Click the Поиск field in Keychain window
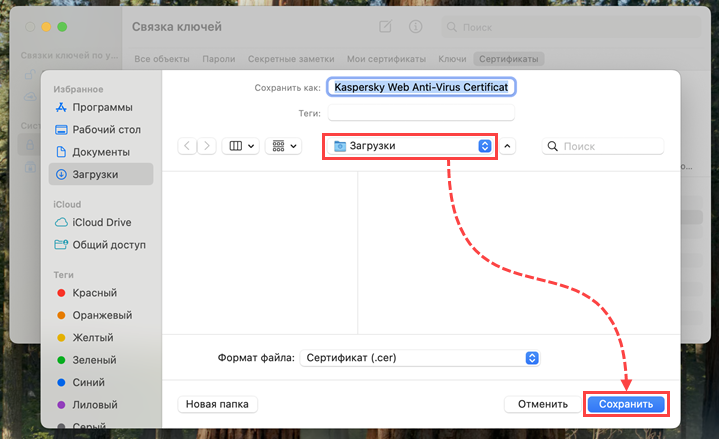719x439 pixels. [x=571, y=27]
